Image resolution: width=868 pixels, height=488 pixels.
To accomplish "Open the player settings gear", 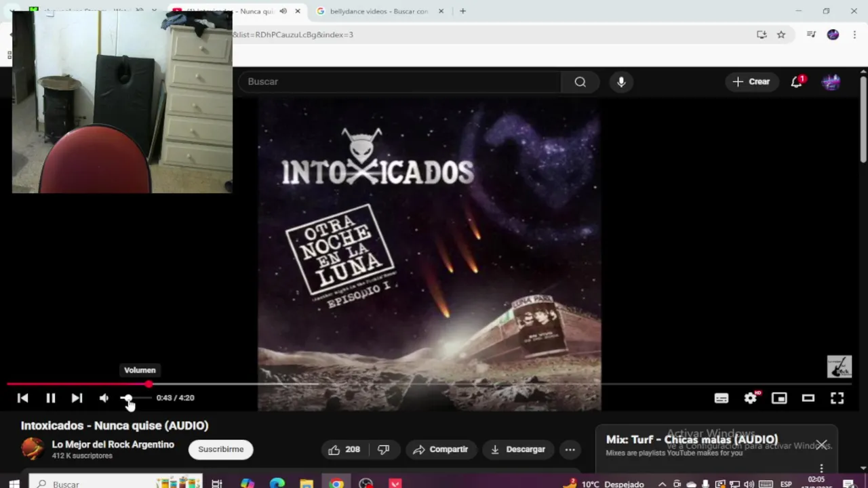I will (751, 398).
